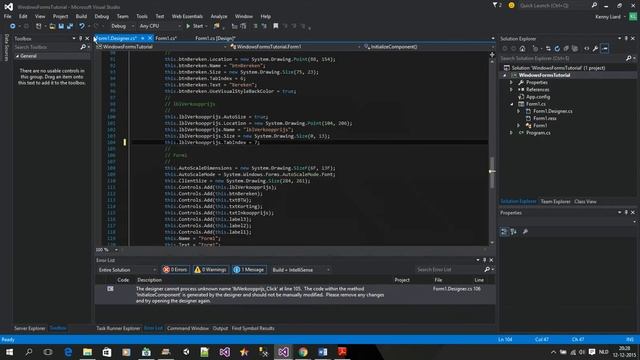This screenshot has height=360, width=640.
Task: Expand the References node in Solution Explorer
Action: tap(511, 89)
